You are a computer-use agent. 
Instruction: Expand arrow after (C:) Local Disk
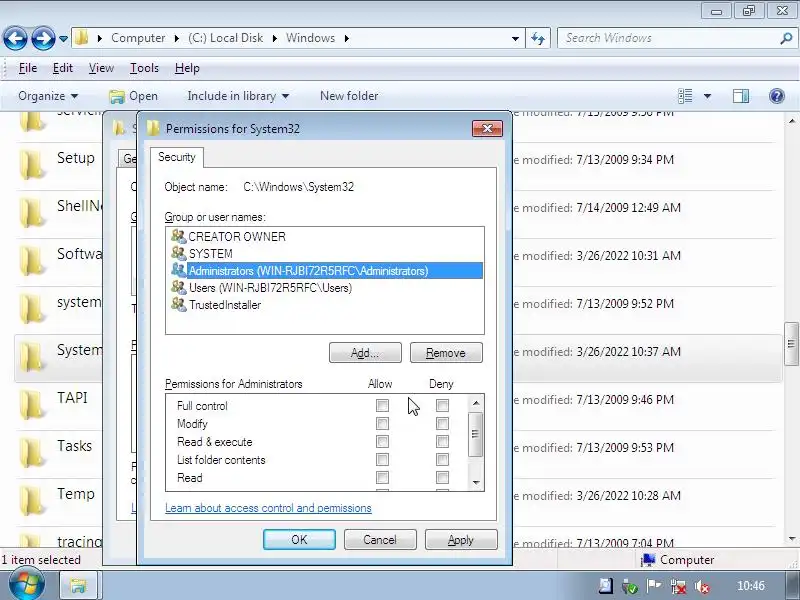[274, 38]
